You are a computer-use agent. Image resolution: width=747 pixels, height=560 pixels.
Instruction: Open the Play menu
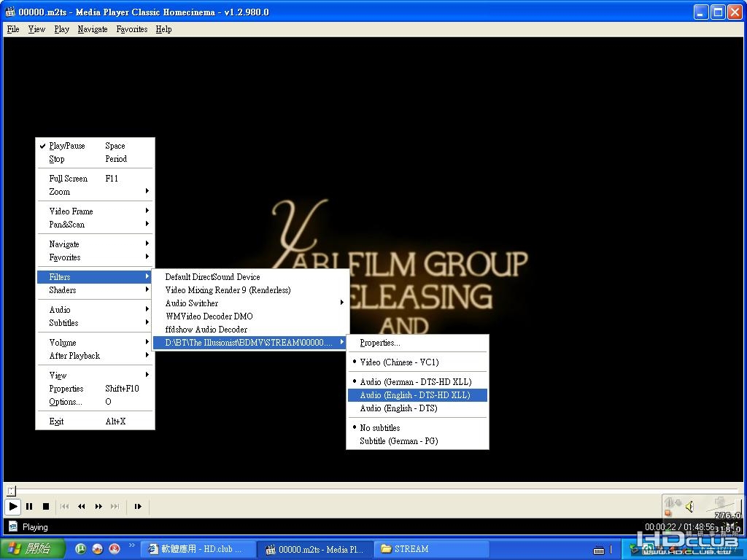tap(61, 29)
